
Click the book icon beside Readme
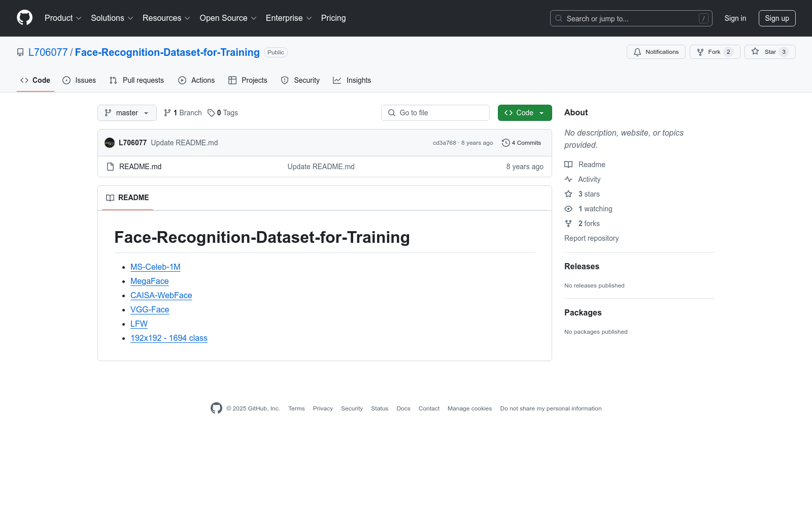point(568,165)
